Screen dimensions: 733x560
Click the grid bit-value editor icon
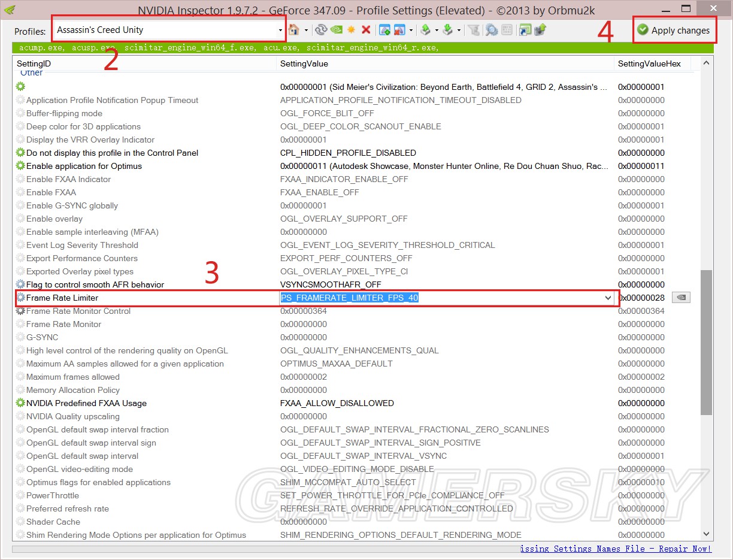(507, 29)
